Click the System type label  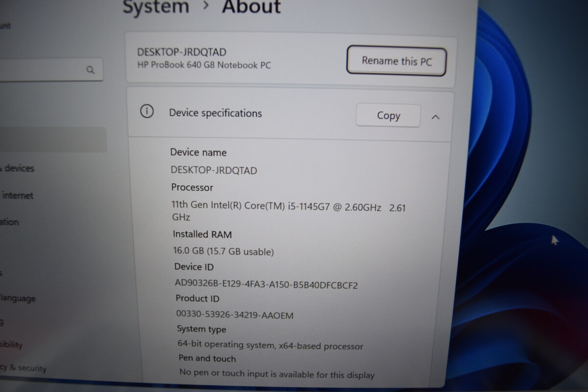[201, 329]
